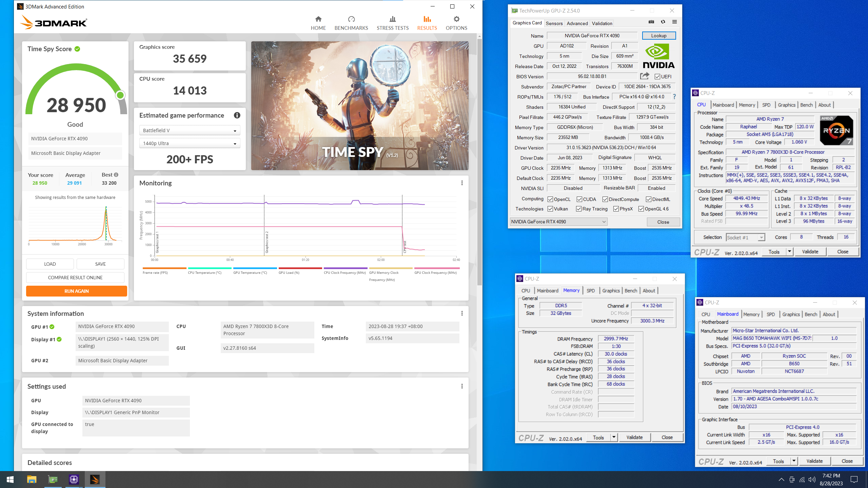Open STRESS TESTS bar chart icon

[x=393, y=19]
